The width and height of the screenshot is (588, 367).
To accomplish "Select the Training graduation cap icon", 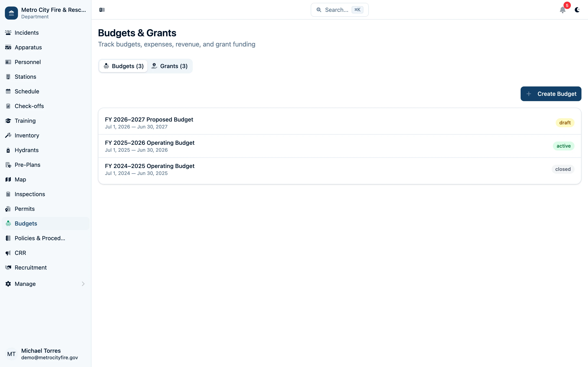I will point(8,121).
